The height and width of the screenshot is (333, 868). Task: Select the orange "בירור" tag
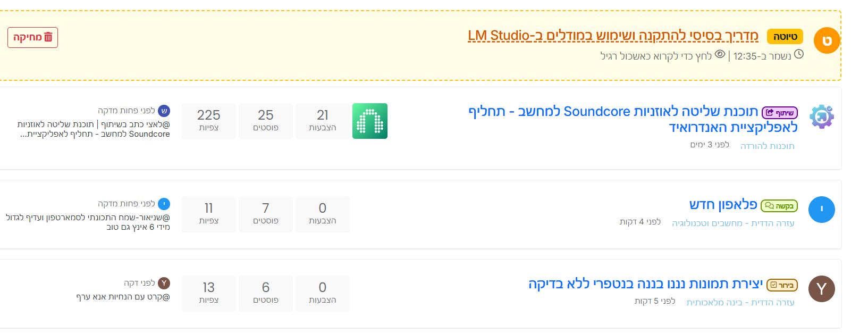(782, 285)
